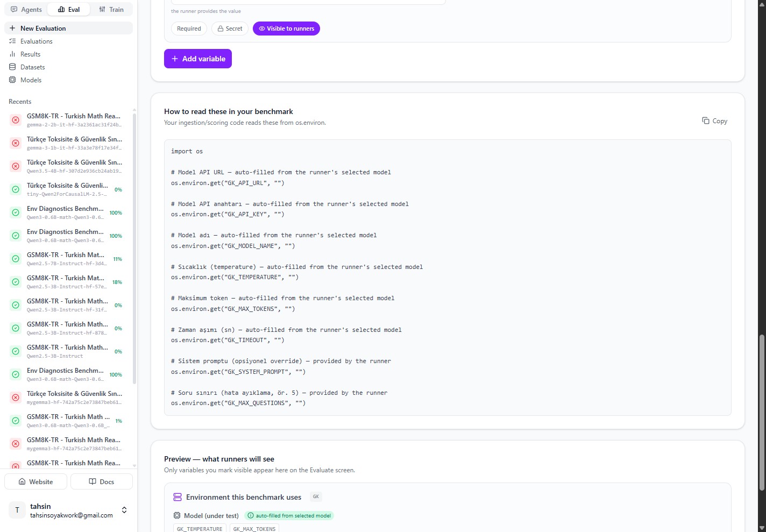
Task: Open the Docs link
Action: pyautogui.click(x=102, y=481)
